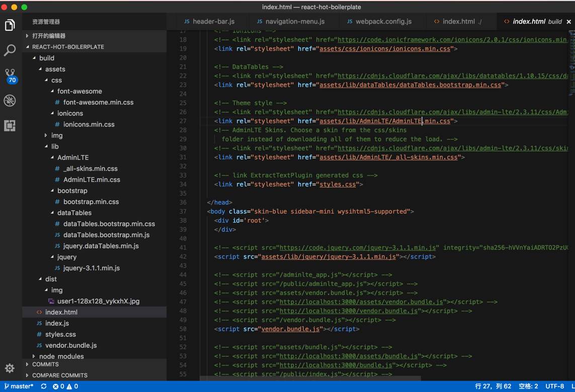Click errors and warnings count in status bar
Image resolution: width=575 pixels, height=392 pixels.
[65, 386]
